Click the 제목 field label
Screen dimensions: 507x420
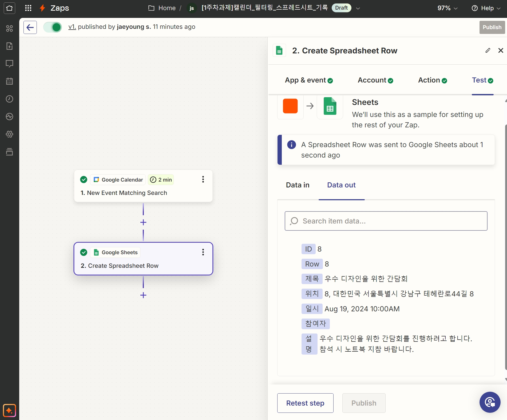pyautogui.click(x=312, y=279)
